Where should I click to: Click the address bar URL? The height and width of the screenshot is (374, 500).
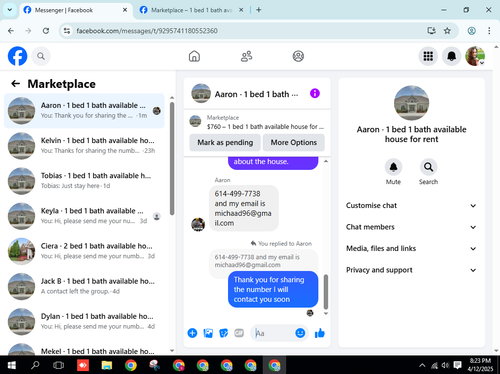click(147, 31)
